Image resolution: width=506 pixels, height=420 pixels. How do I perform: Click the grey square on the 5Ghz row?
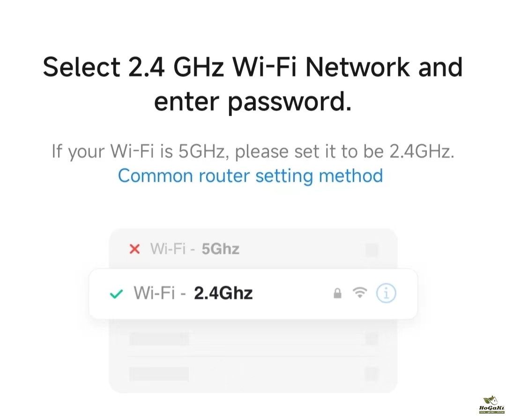[x=372, y=250]
